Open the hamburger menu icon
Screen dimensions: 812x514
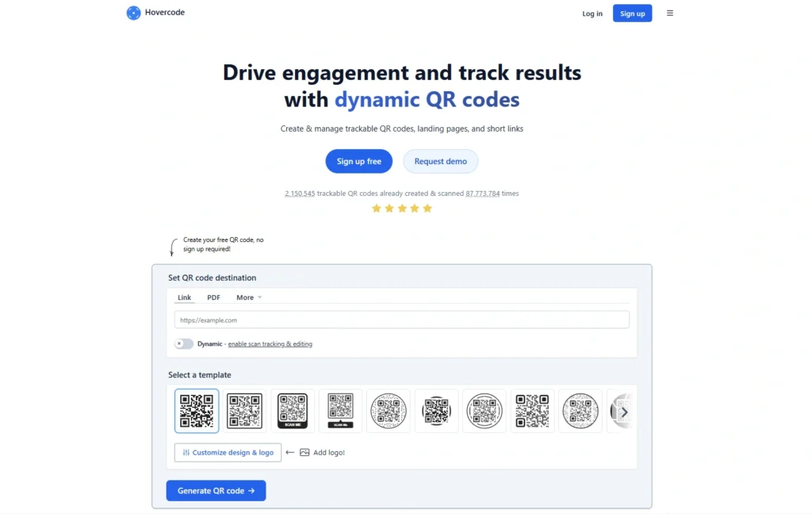669,13
